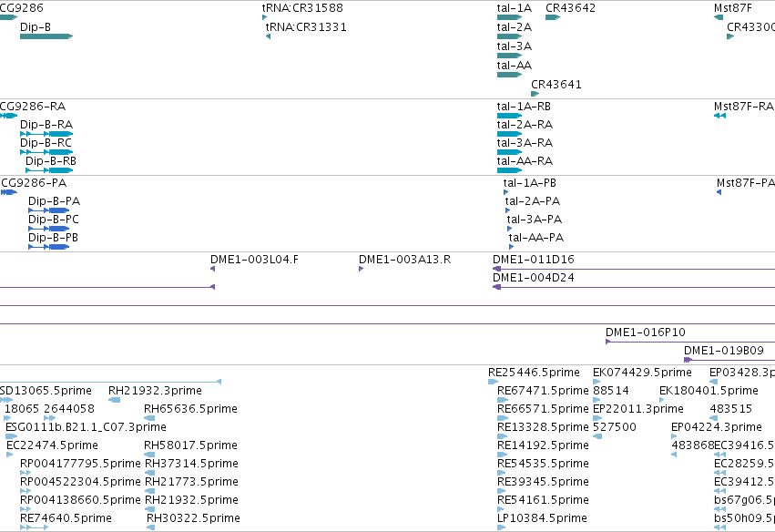Select the RP004522304.5prime EST label
775x532 pixels.
pos(80,482)
